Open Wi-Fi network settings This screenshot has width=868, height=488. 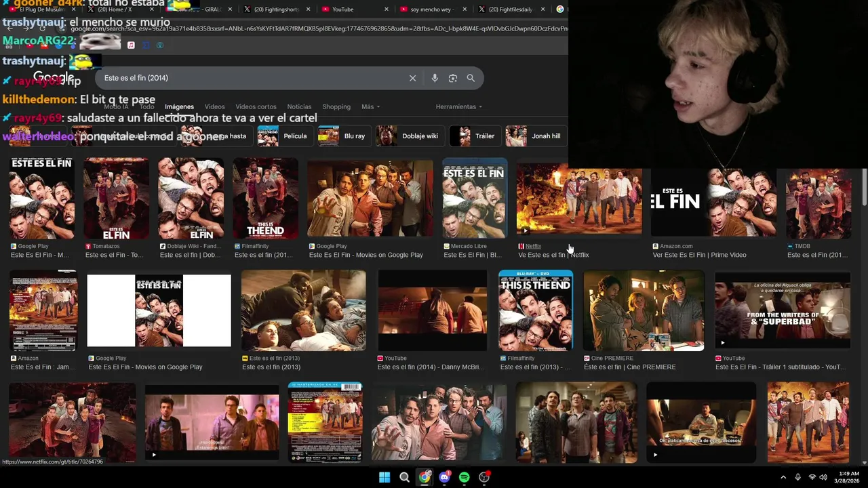click(812, 477)
